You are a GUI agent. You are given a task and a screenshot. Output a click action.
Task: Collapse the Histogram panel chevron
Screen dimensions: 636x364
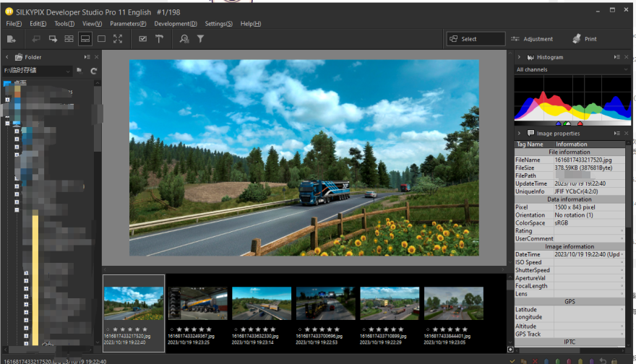[519, 57]
